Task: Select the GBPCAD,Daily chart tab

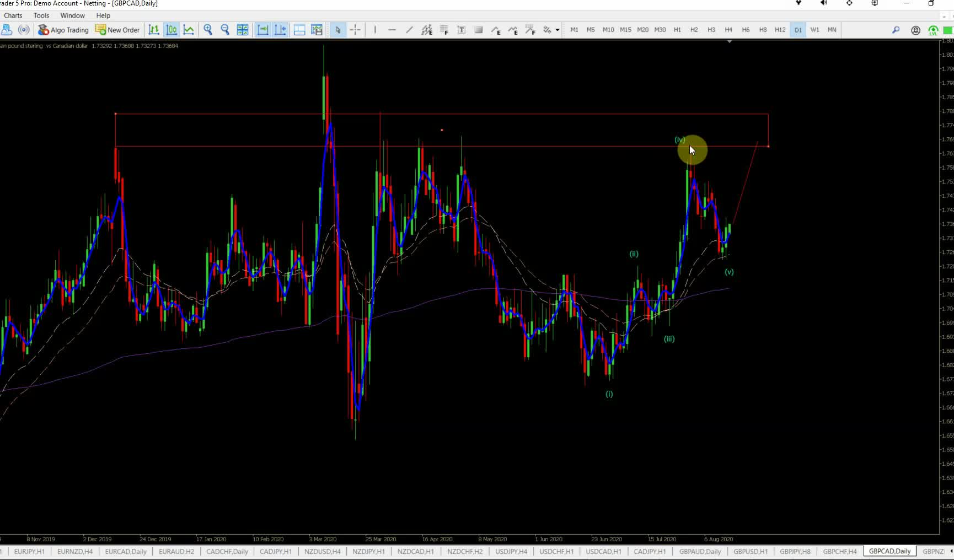Action: [x=889, y=551]
